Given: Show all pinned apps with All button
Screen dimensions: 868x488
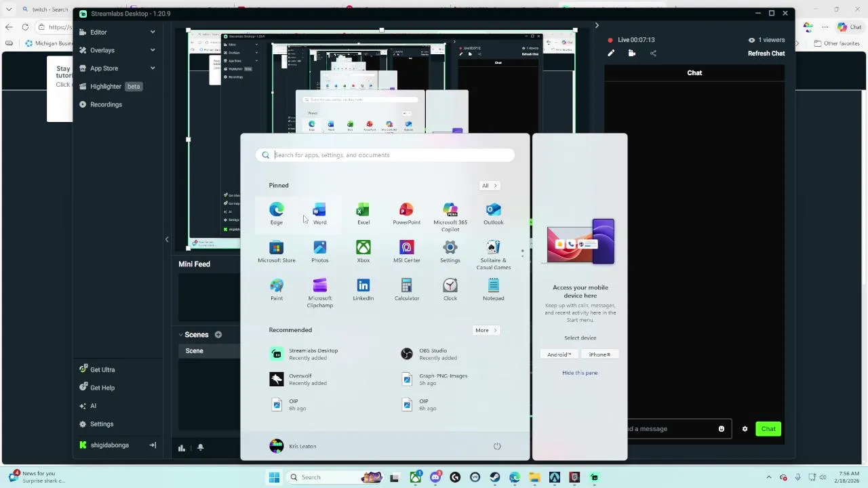Looking at the screenshot, I should click(x=489, y=186).
